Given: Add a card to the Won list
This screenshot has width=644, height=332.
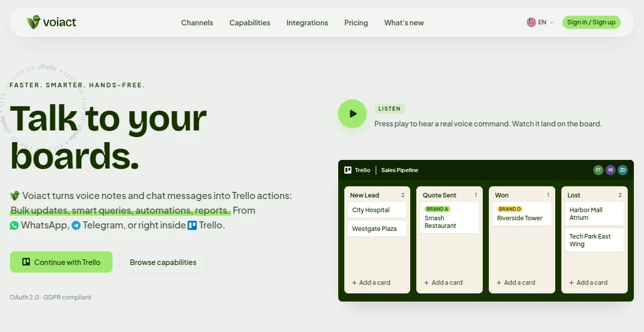Looking at the screenshot, I should [x=516, y=283].
